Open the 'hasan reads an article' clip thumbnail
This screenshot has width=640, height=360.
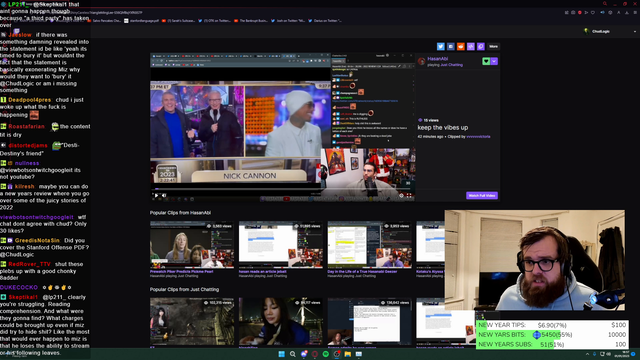(x=280, y=244)
